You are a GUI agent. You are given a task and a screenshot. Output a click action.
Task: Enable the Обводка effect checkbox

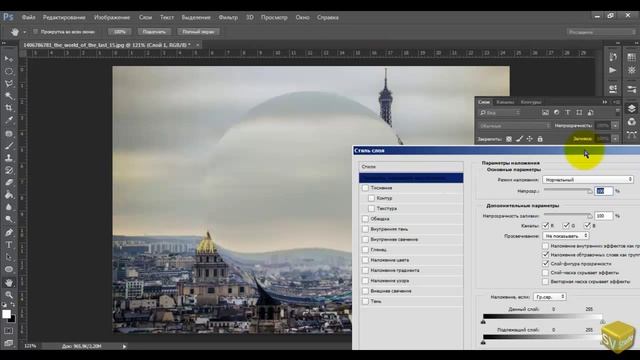tap(365, 219)
